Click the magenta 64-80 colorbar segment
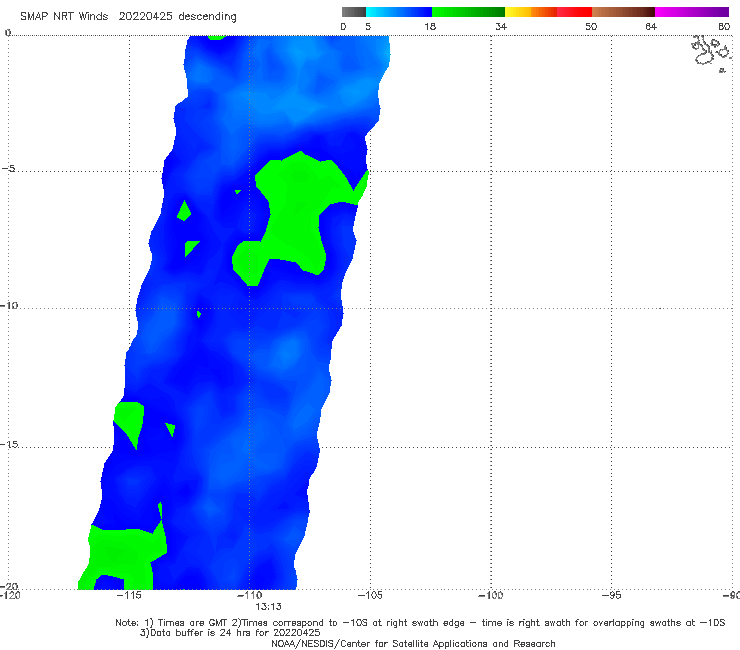This screenshot has width=740, height=650. click(692, 12)
